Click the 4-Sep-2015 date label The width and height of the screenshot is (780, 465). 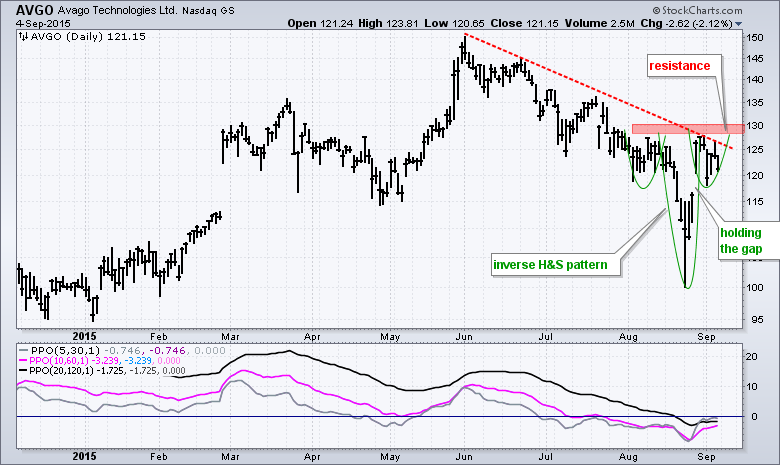(x=43, y=23)
